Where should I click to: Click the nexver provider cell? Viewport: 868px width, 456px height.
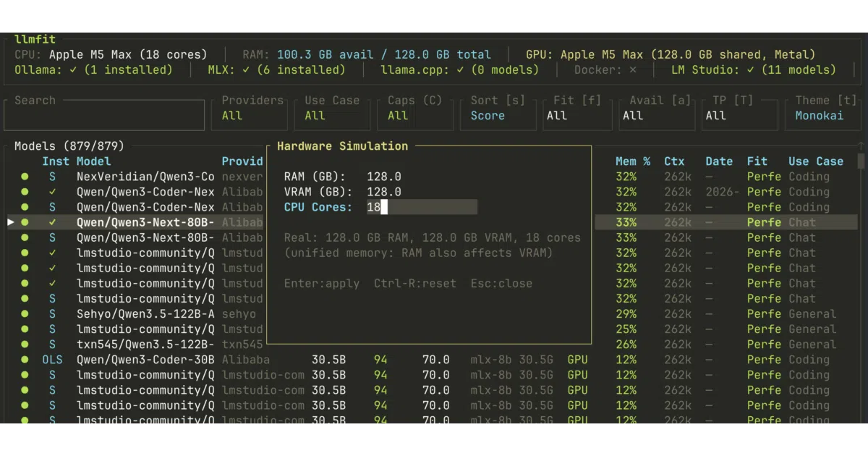242,177
